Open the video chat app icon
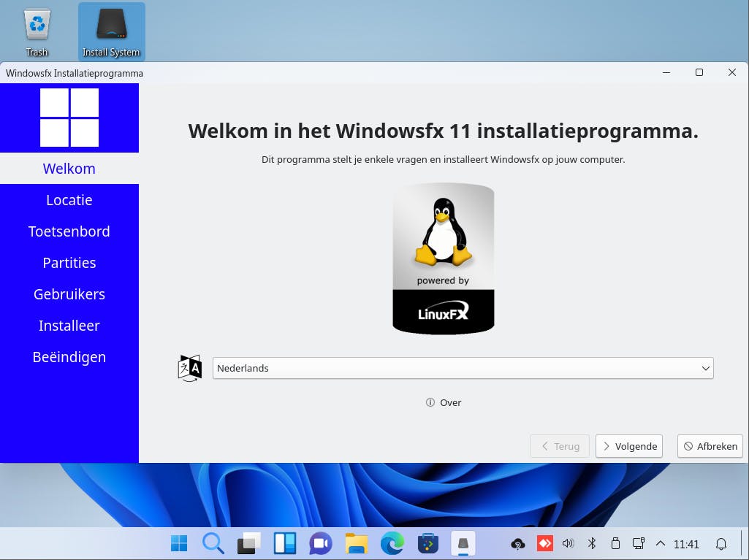749x560 pixels. pyautogui.click(x=321, y=543)
